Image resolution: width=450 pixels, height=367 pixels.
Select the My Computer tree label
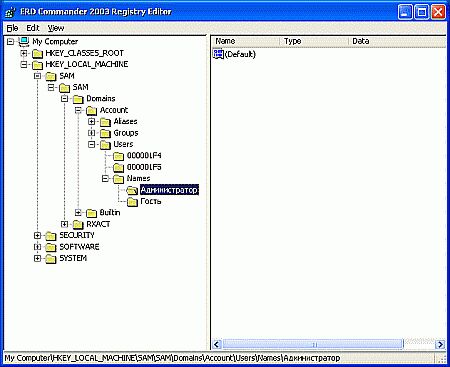tap(55, 42)
